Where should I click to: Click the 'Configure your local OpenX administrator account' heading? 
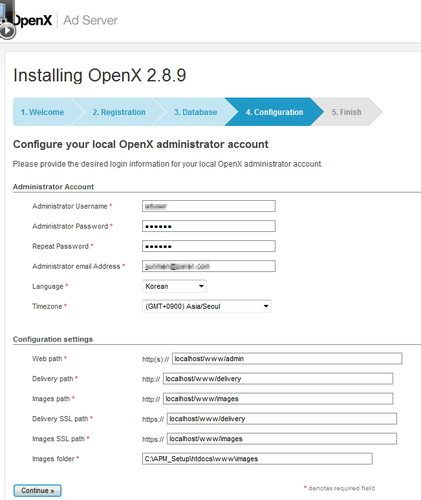141,144
